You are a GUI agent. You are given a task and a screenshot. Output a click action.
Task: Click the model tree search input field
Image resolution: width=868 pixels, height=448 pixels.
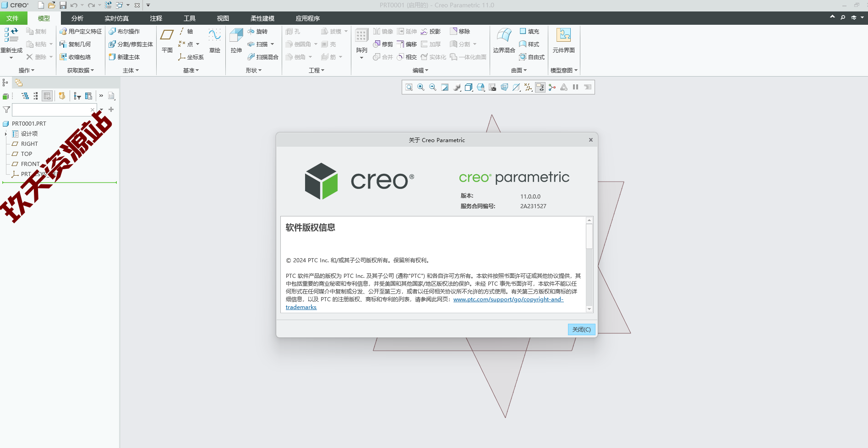tap(54, 110)
